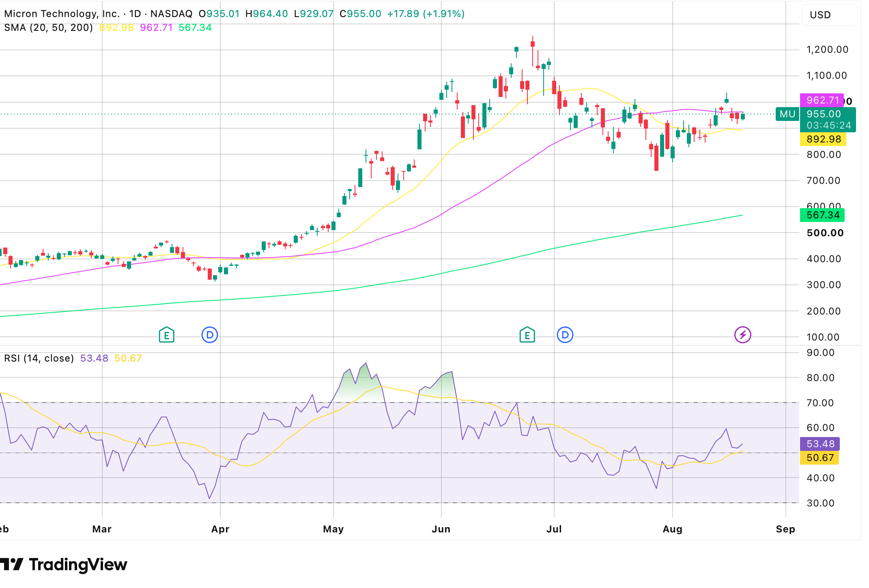
Task: Select the 1D interval in the chart title
Action: pos(135,14)
